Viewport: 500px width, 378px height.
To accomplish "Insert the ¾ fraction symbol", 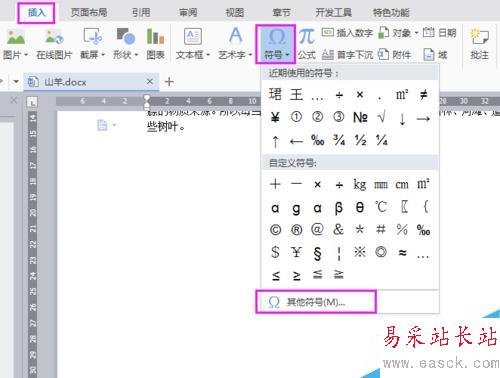I will pos(339,140).
